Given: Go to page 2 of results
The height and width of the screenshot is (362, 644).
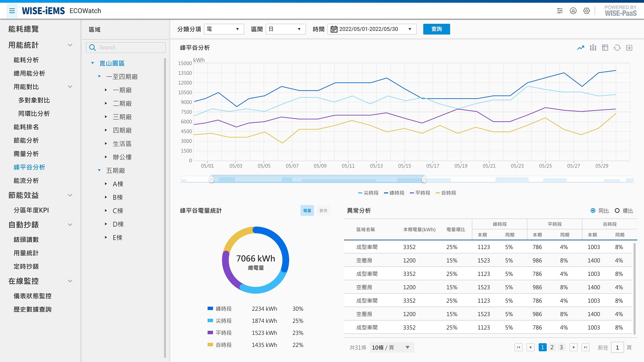Looking at the screenshot, I should (x=552, y=347).
